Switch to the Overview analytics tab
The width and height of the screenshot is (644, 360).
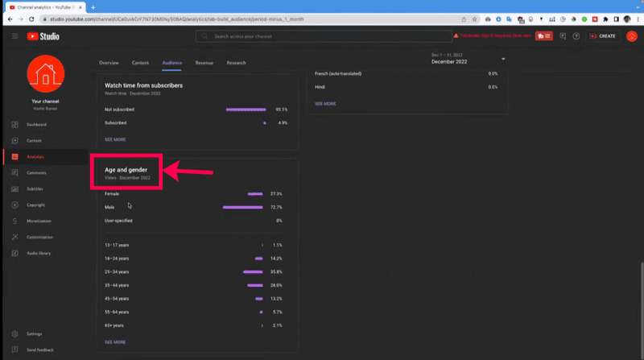pyautogui.click(x=109, y=63)
